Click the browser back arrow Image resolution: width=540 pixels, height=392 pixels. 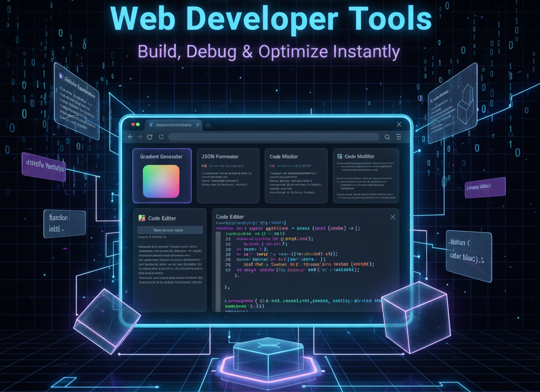pyautogui.click(x=130, y=137)
